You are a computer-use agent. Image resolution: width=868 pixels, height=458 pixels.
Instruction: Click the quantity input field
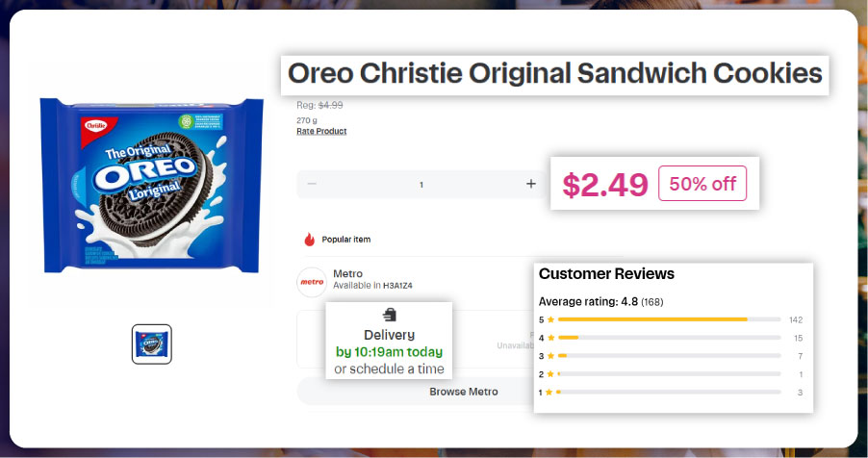coord(421,184)
